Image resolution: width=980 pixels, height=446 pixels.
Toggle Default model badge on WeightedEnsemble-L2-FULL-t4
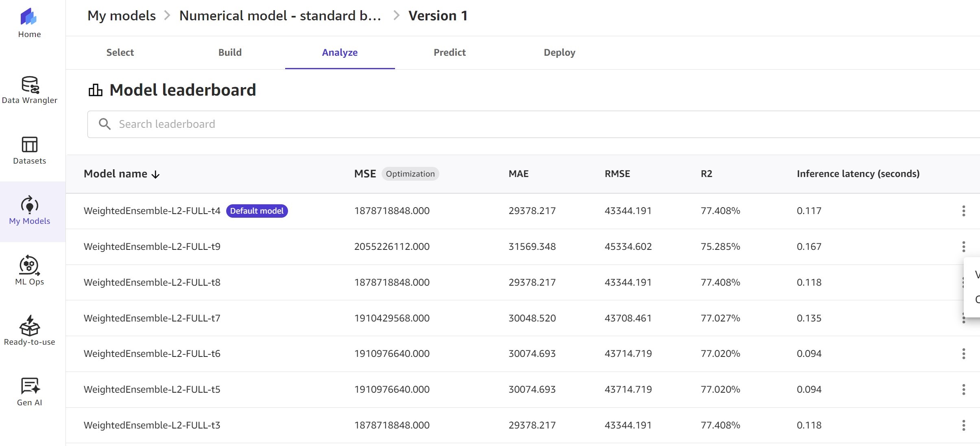coord(257,210)
